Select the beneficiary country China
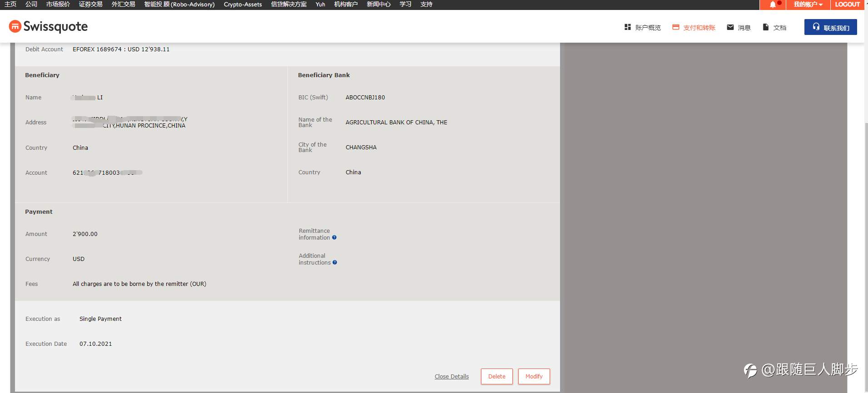The image size is (868, 393). click(80, 147)
